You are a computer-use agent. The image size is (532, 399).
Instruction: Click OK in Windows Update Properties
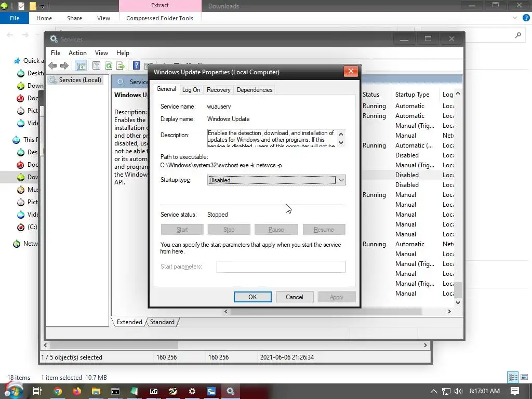coord(252,297)
